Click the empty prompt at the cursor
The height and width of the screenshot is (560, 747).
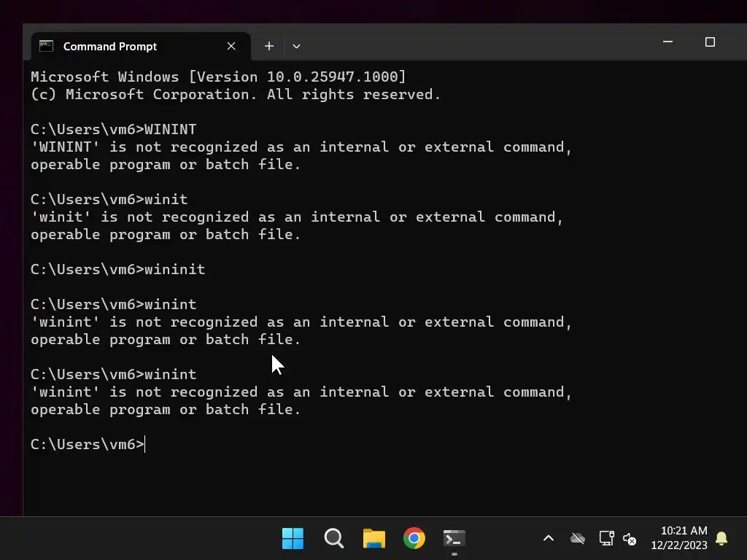[88, 444]
